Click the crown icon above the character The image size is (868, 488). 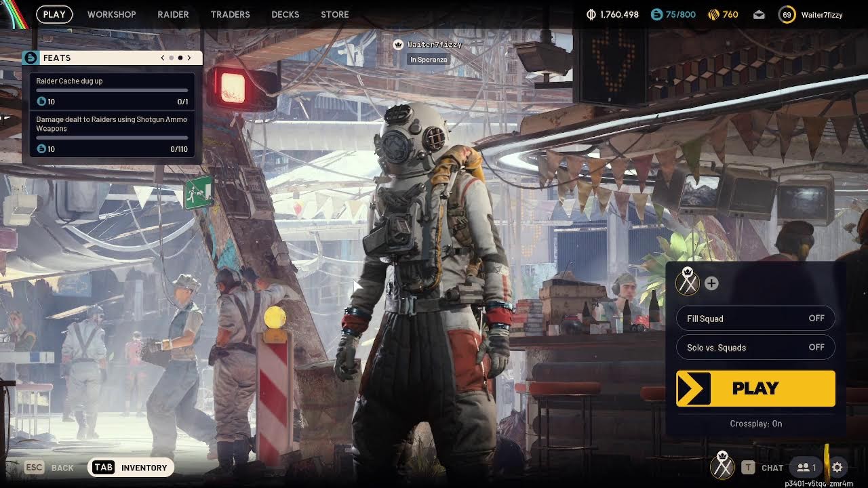(398, 45)
